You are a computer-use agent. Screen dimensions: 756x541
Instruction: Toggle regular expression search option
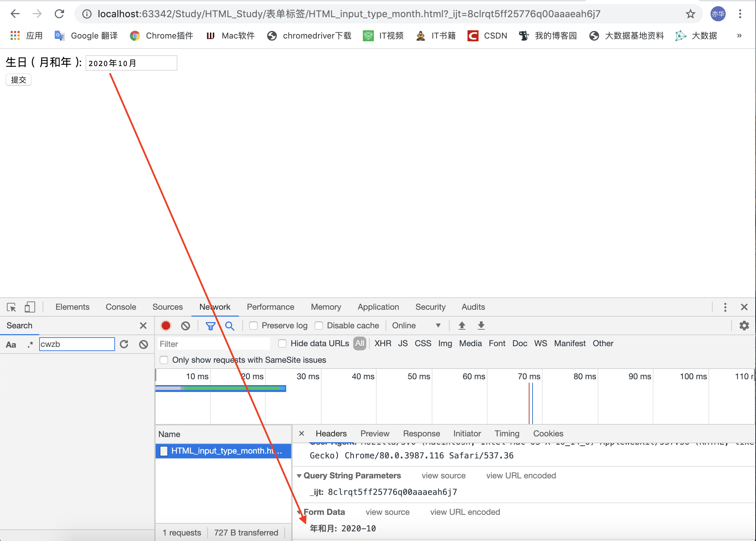click(x=30, y=344)
